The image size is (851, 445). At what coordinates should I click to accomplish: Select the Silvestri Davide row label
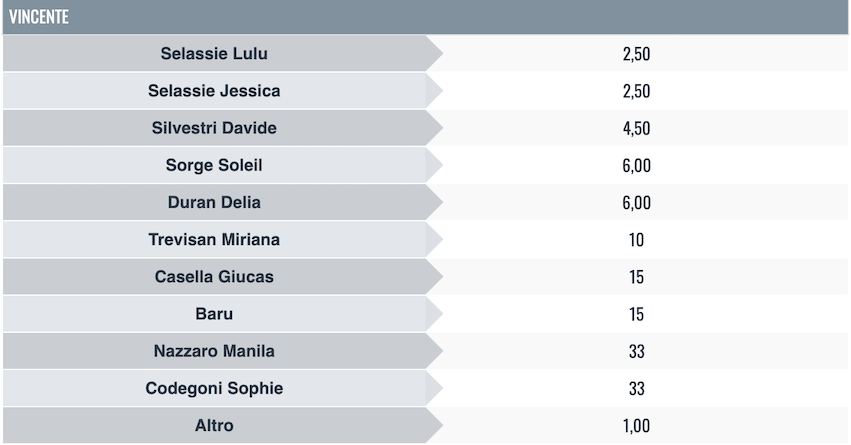214,128
